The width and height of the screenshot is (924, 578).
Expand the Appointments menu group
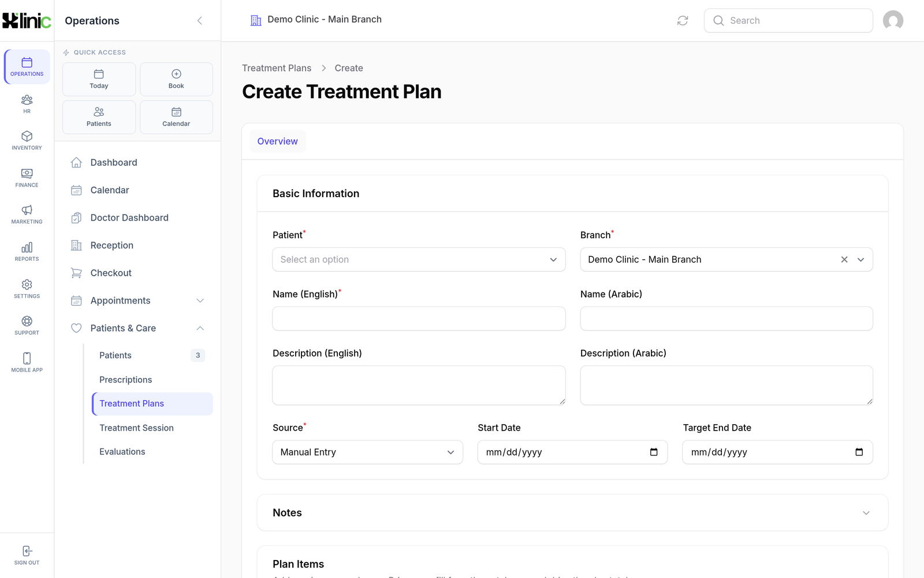pyautogui.click(x=138, y=301)
